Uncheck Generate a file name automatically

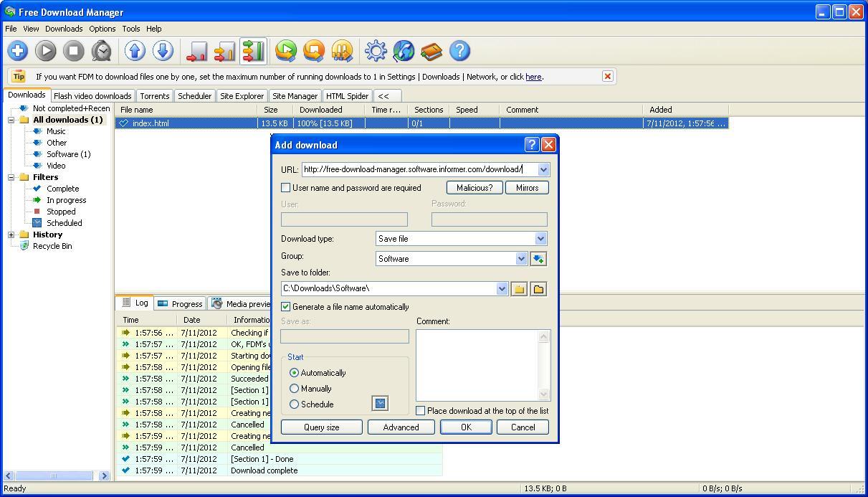(x=285, y=306)
